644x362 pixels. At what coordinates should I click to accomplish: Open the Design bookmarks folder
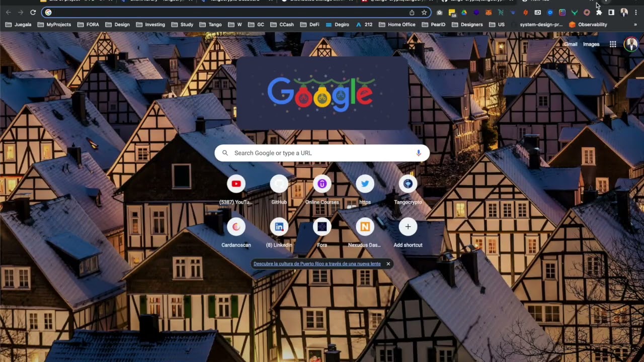click(x=117, y=24)
